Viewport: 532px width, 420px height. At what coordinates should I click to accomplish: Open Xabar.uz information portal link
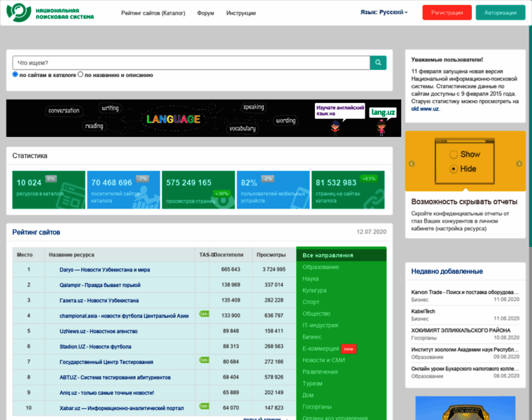point(122,408)
